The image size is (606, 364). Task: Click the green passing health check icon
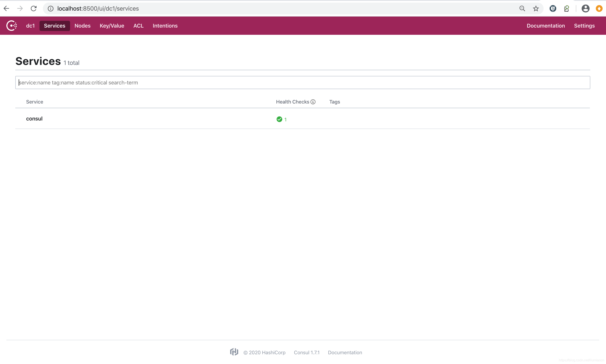[279, 119]
